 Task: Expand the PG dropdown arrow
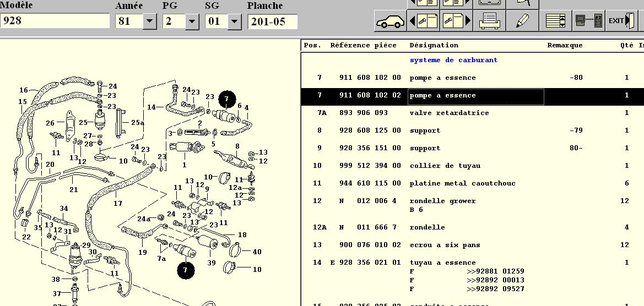pyautogui.click(x=192, y=21)
